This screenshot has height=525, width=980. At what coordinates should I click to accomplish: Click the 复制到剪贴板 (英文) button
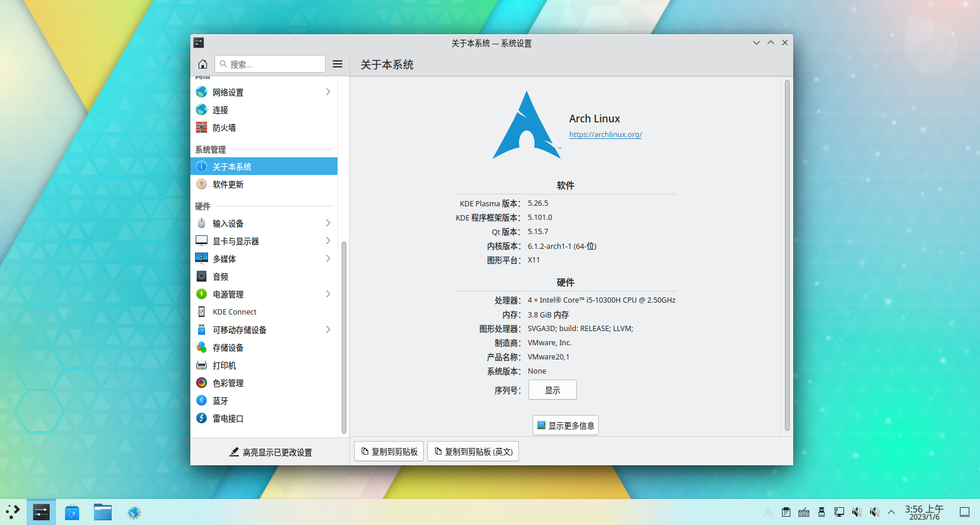coord(473,452)
